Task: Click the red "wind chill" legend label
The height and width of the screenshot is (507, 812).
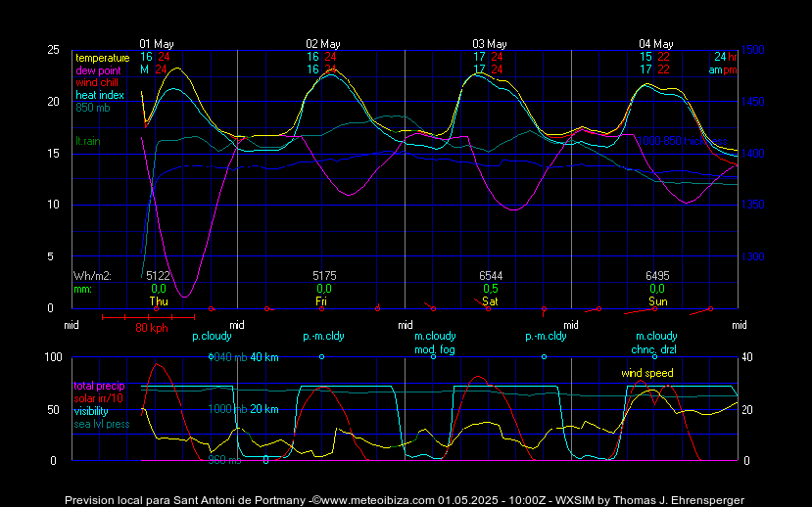Action: [x=97, y=83]
